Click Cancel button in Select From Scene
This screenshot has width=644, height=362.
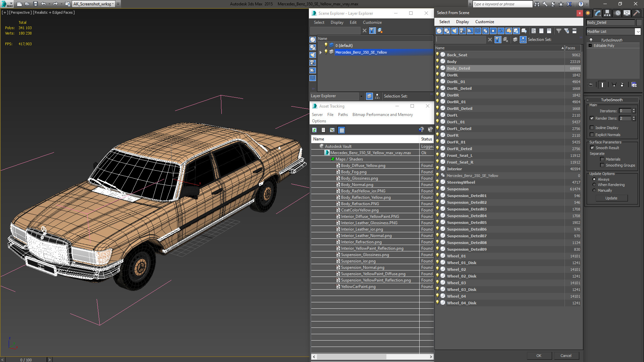(x=566, y=356)
